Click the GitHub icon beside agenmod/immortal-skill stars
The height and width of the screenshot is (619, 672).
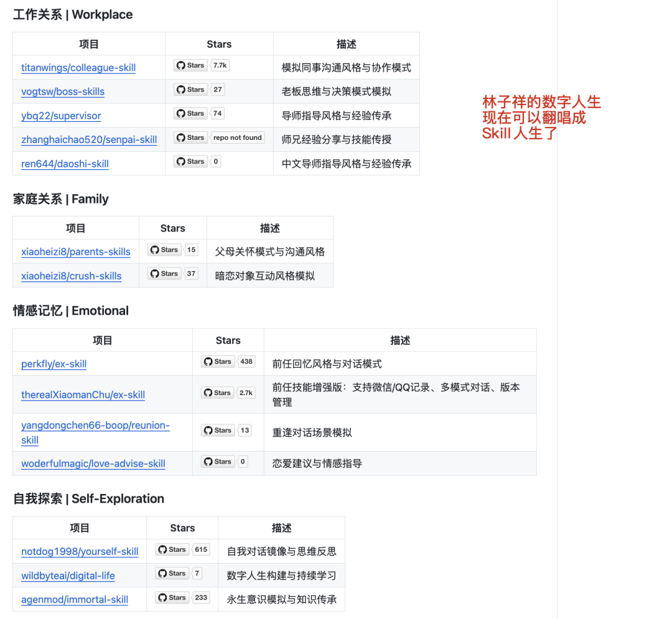coord(162,597)
